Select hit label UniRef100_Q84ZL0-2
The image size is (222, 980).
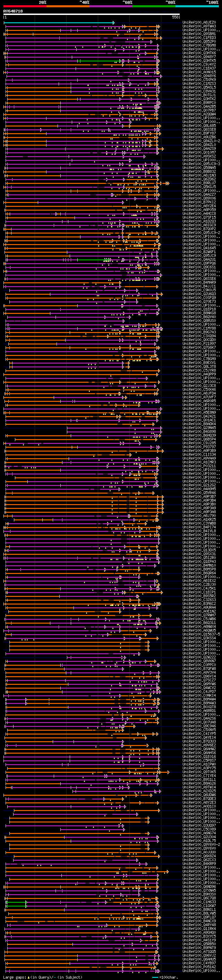[201, 141]
